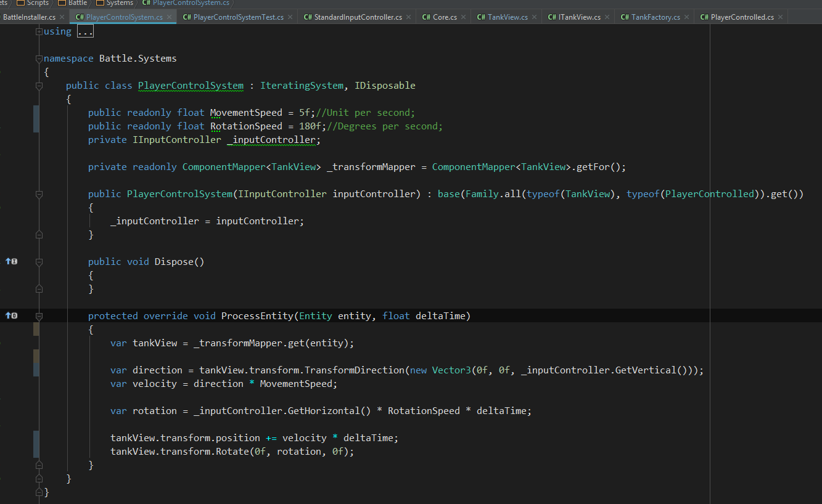
Task: Click fold-end marker at namespace closing brace
Action: [39, 492]
